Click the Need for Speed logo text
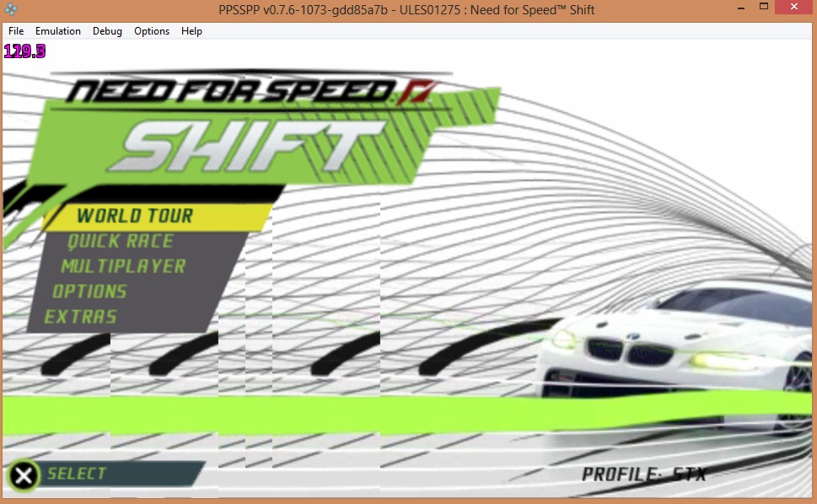The width and height of the screenshot is (817, 504). (232, 91)
